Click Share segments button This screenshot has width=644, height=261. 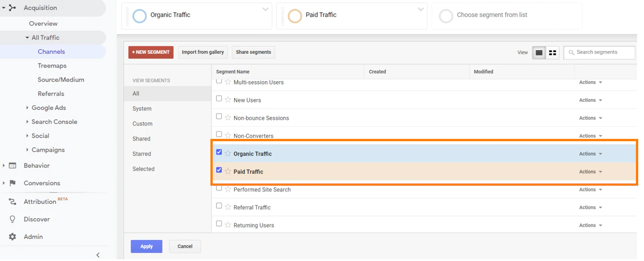253,52
